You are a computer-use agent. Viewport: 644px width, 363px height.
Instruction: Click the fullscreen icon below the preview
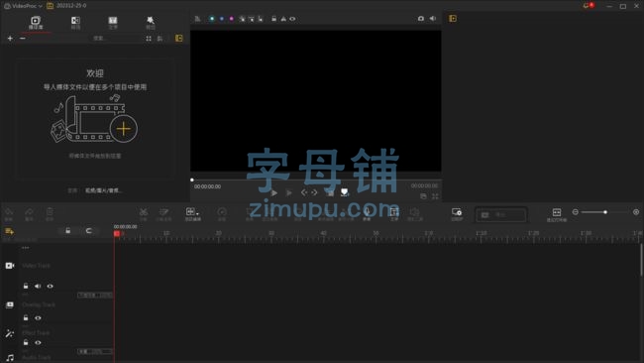pos(435,196)
